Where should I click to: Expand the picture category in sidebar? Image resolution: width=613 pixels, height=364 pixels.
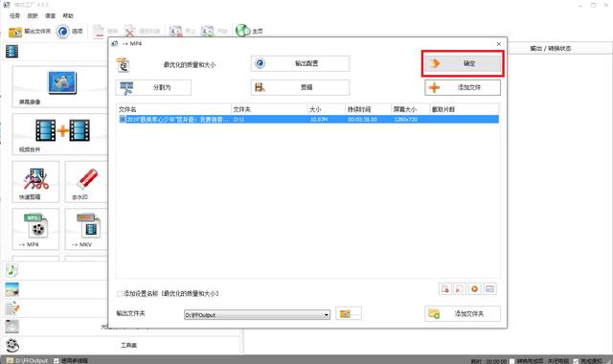[11, 289]
